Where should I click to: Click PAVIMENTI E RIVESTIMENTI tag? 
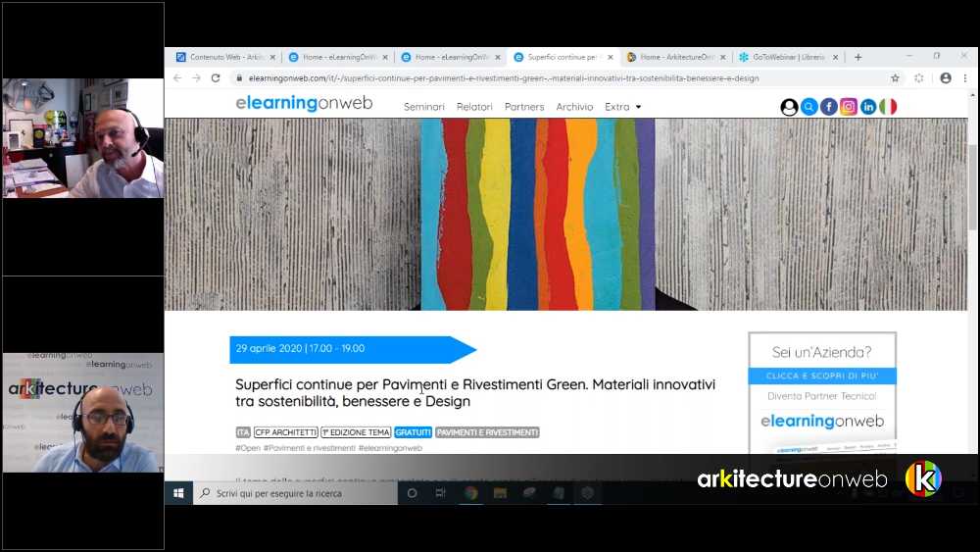(x=487, y=432)
